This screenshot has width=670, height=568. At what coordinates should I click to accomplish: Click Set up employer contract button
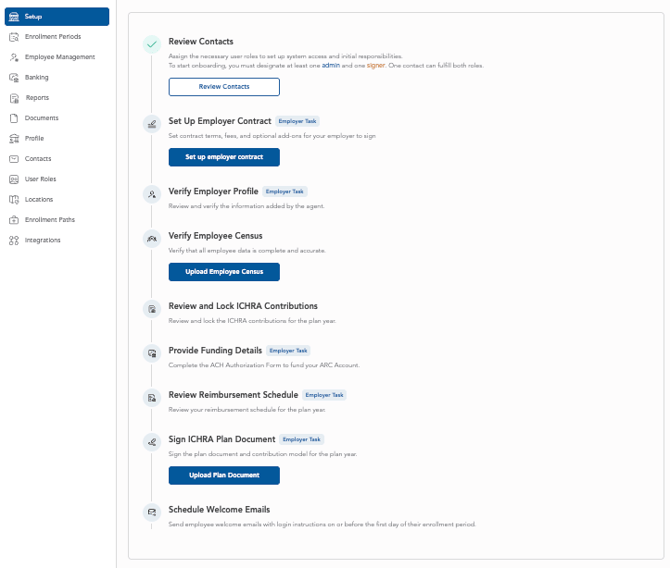(x=224, y=157)
